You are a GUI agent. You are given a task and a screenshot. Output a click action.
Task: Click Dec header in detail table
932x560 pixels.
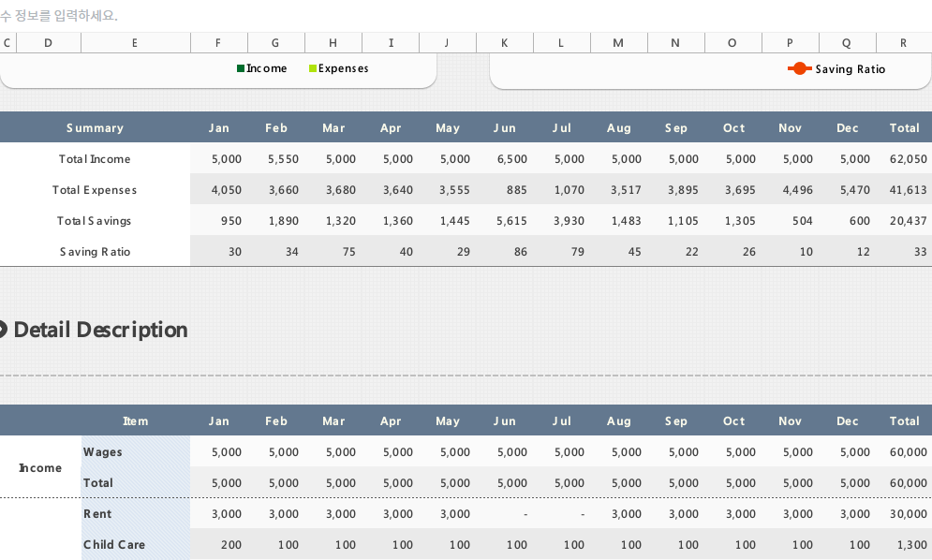(x=847, y=420)
